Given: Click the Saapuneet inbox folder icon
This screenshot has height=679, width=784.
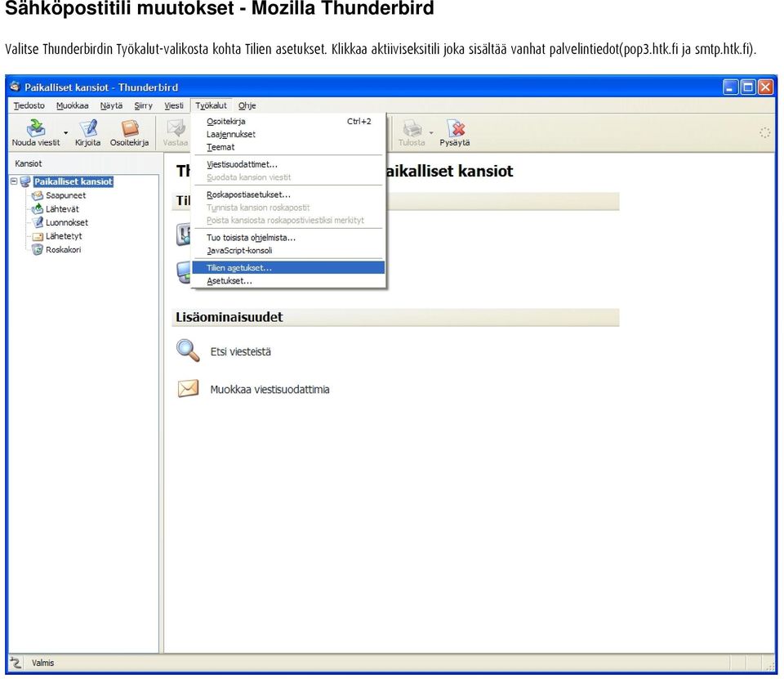Looking at the screenshot, I should click(x=38, y=195).
